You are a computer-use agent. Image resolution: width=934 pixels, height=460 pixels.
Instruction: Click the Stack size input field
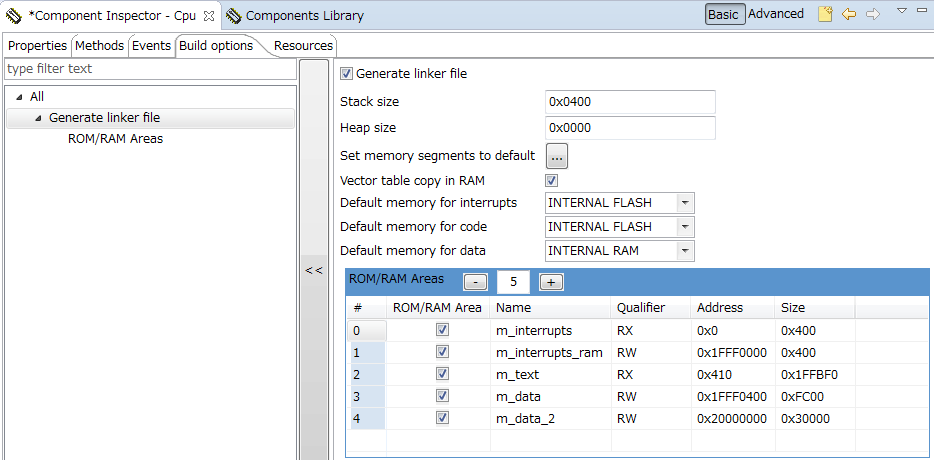(630, 102)
